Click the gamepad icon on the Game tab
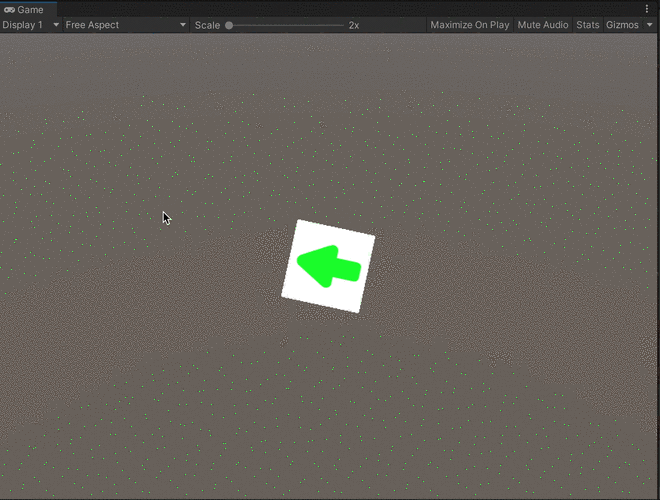This screenshot has width=660, height=500. 9,9
